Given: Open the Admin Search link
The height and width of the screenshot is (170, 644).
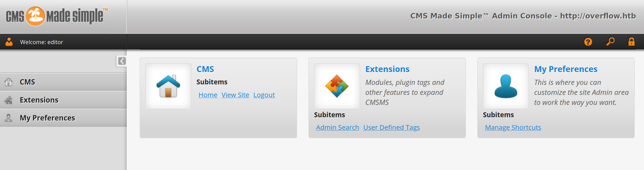Looking at the screenshot, I should [x=337, y=127].
